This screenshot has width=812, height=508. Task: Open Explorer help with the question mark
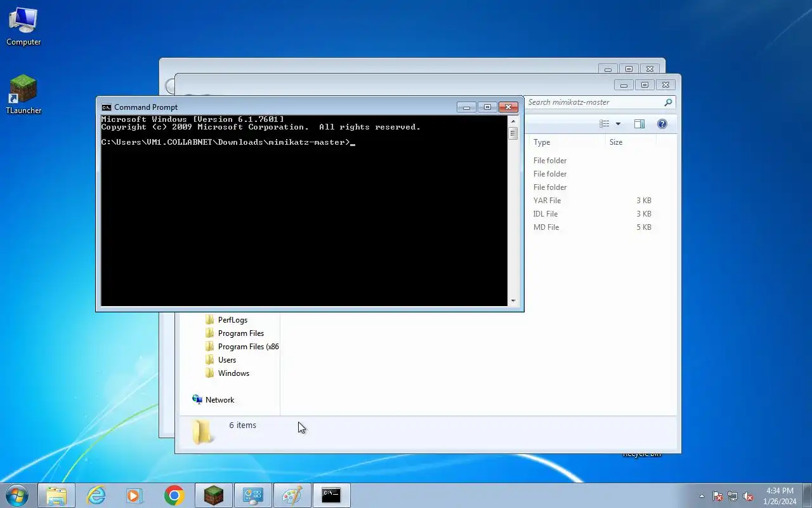coord(662,124)
